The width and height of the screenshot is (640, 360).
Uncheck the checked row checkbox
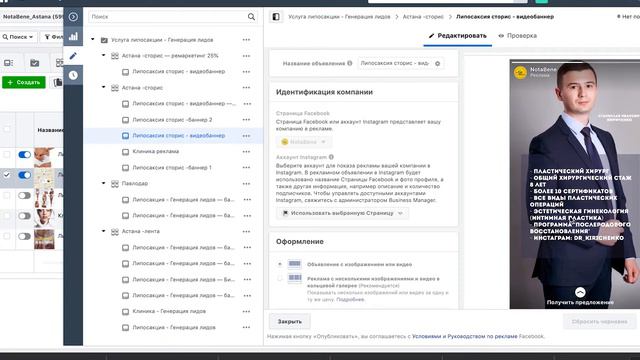click(7, 175)
